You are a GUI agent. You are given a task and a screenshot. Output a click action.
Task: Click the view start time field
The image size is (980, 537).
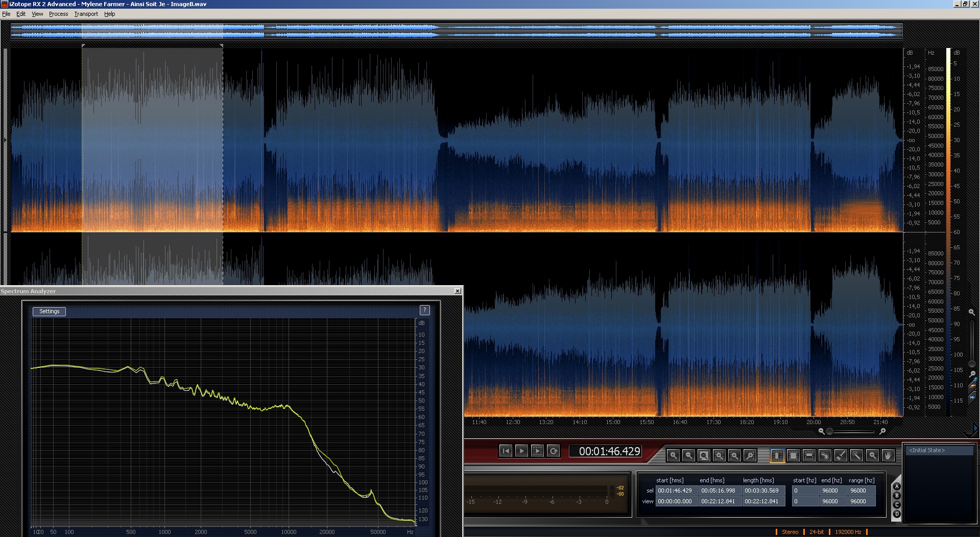coord(677,501)
